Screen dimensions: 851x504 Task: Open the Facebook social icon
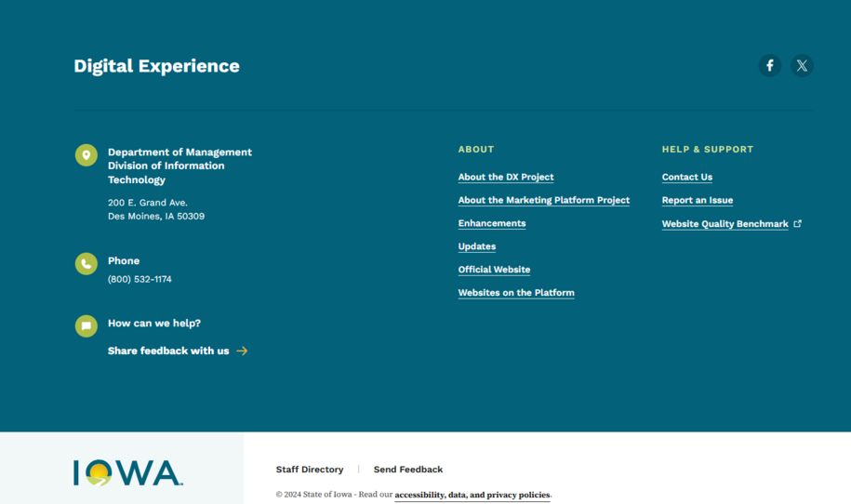(x=769, y=65)
